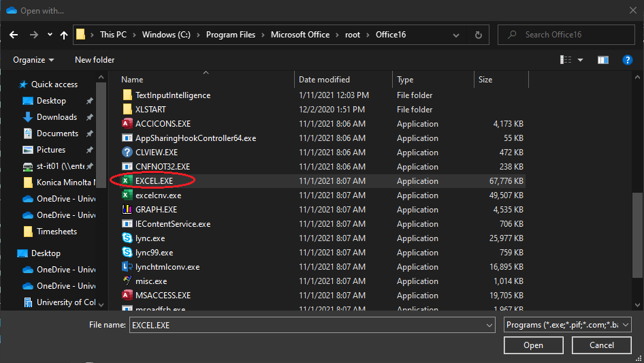
Task: Expand the address bar history dropdown
Action: coord(456,35)
